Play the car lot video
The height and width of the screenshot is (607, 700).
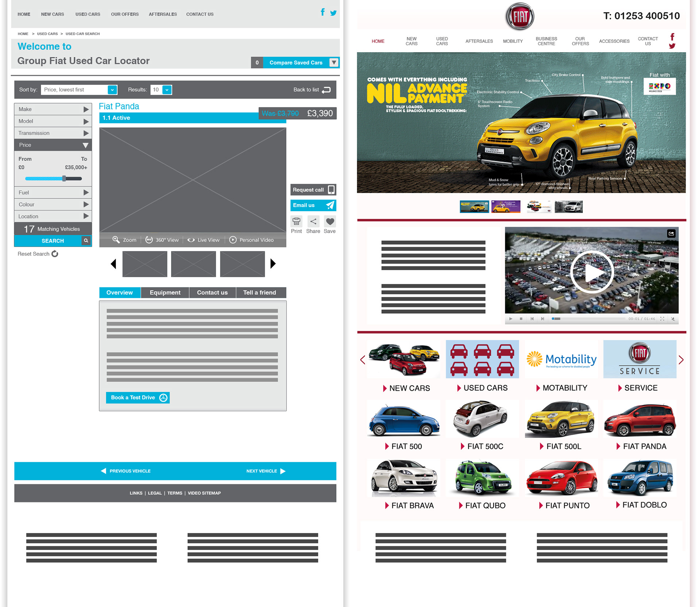tap(592, 272)
